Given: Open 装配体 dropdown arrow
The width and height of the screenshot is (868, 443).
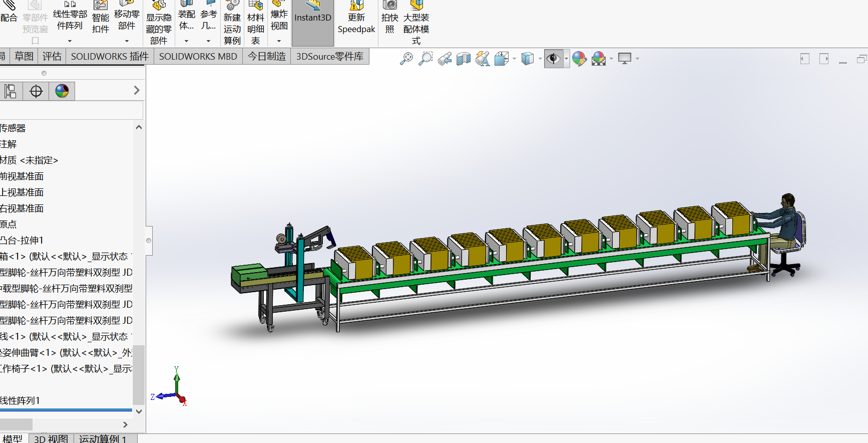Looking at the screenshot, I should pos(186,41).
